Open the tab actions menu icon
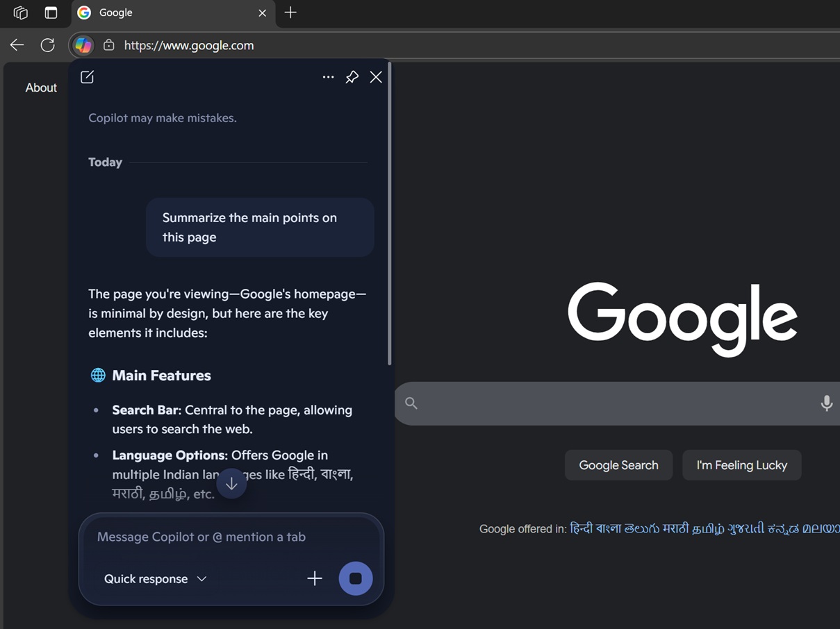Viewport: 840px width, 629px height. 51,12
